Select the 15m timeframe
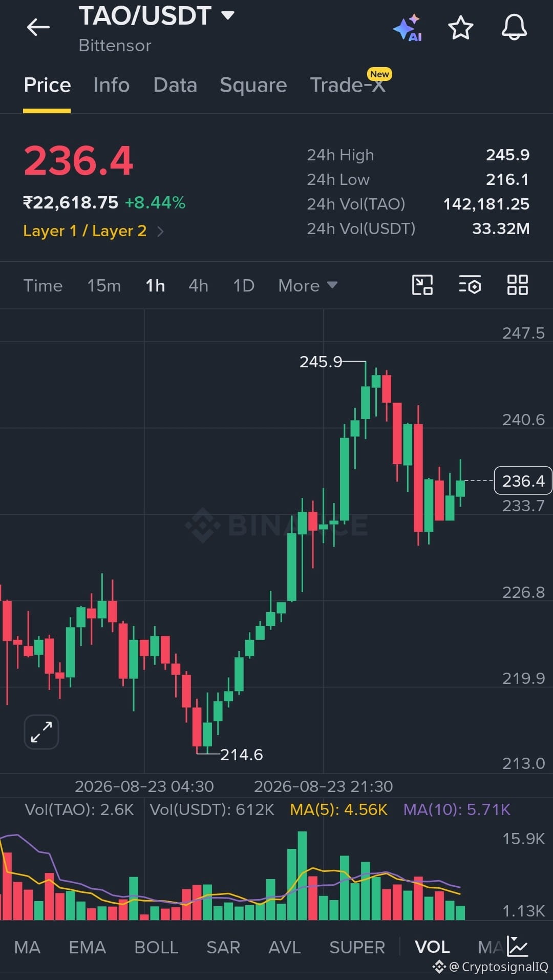The image size is (553, 980). point(104,285)
